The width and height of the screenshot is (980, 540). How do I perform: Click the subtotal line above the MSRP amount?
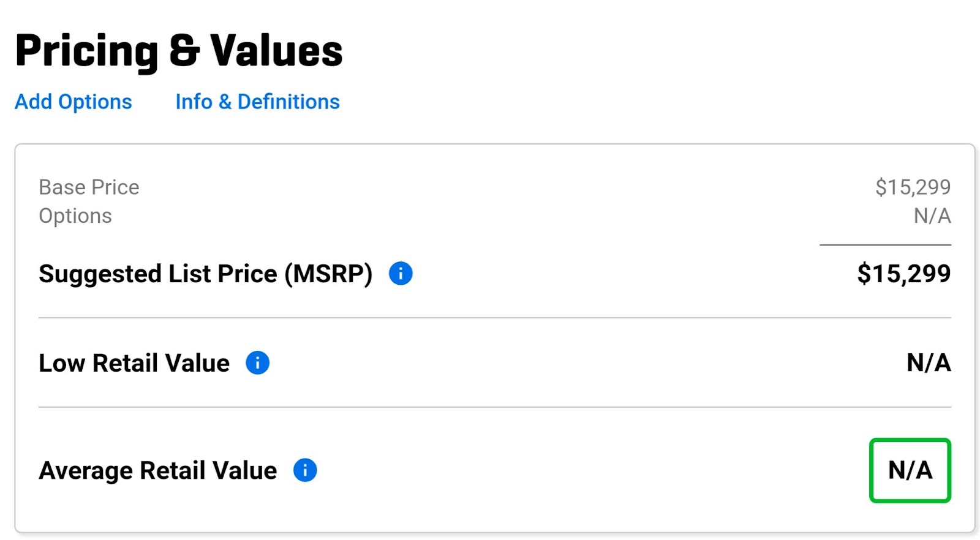885,245
